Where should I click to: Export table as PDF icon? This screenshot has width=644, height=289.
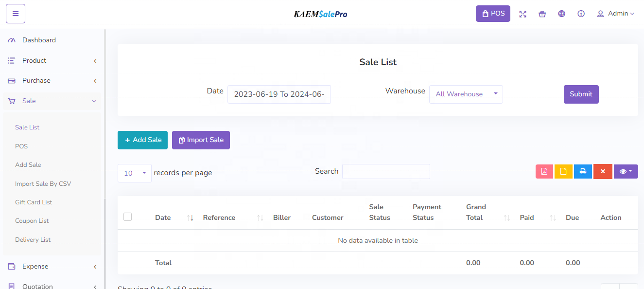tap(544, 171)
